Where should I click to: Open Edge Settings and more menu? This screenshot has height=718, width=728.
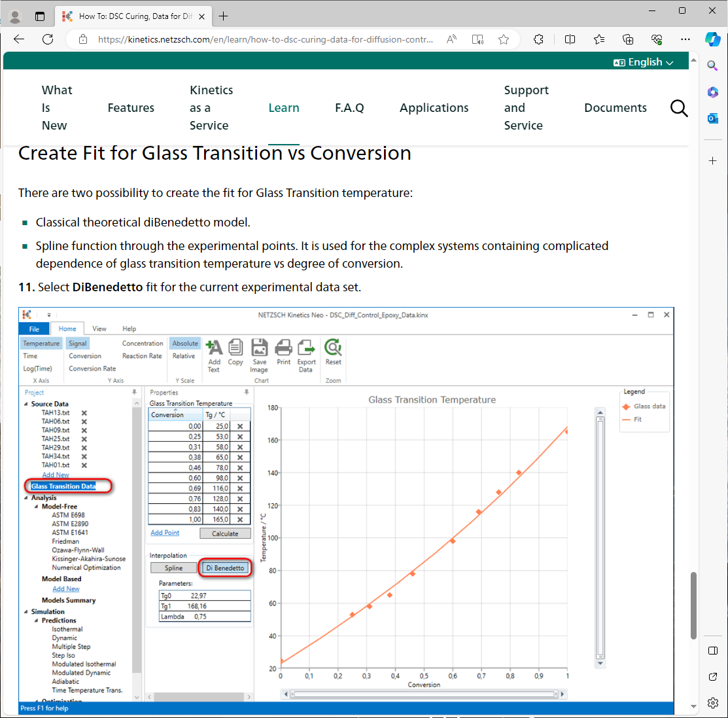pos(685,39)
